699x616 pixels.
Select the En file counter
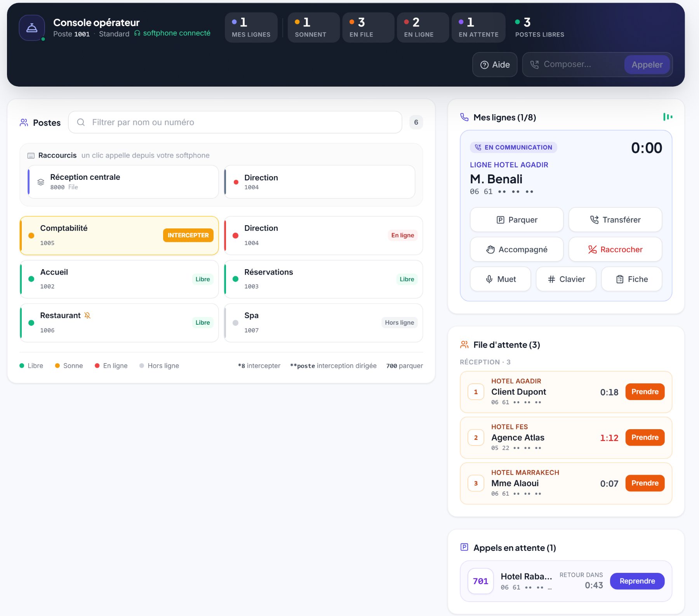(x=368, y=28)
